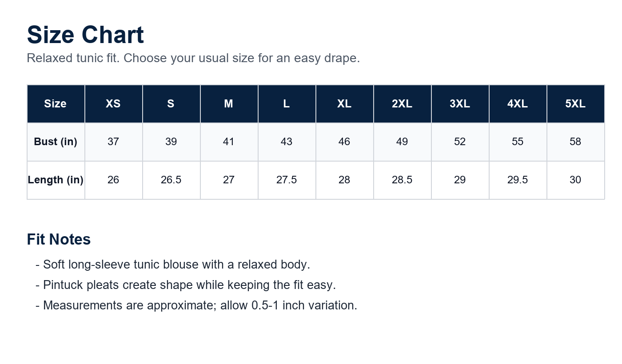Click the Fit Notes heading

59,240
